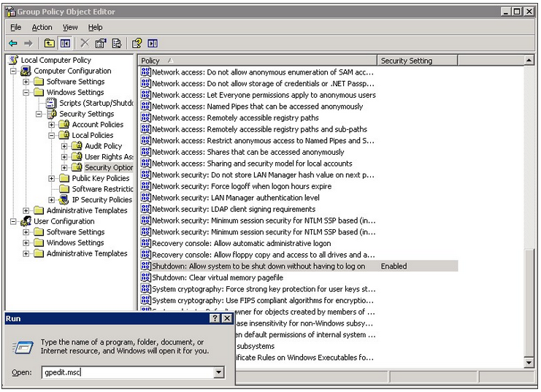
Task: Click the User Configuration icon
Action: coord(26,221)
